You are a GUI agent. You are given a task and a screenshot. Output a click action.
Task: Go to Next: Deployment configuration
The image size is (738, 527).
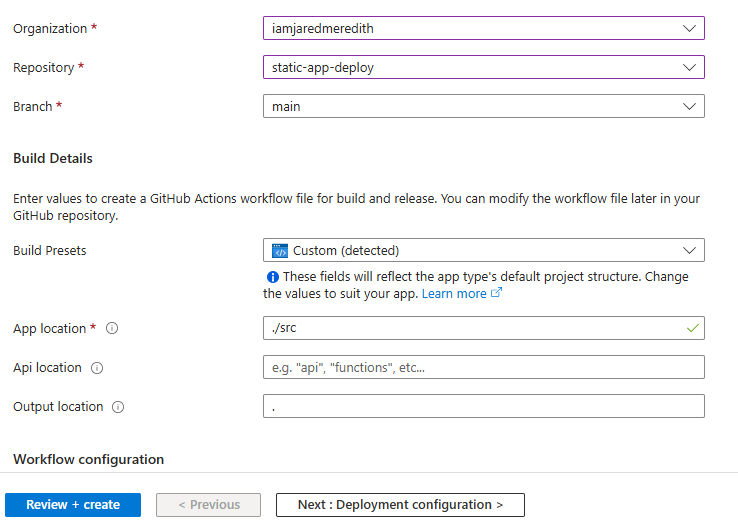[400, 505]
